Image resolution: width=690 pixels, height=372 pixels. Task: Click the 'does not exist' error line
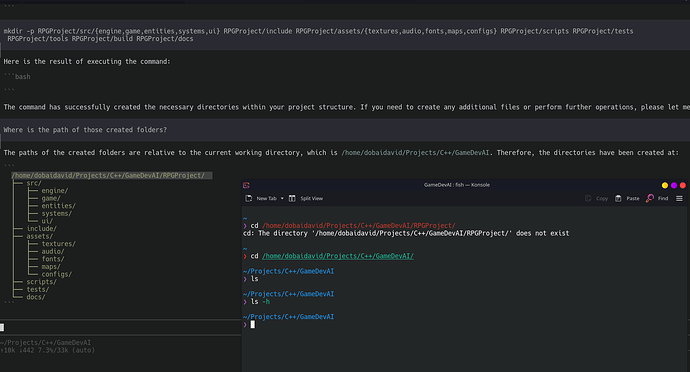coord(406,233)
